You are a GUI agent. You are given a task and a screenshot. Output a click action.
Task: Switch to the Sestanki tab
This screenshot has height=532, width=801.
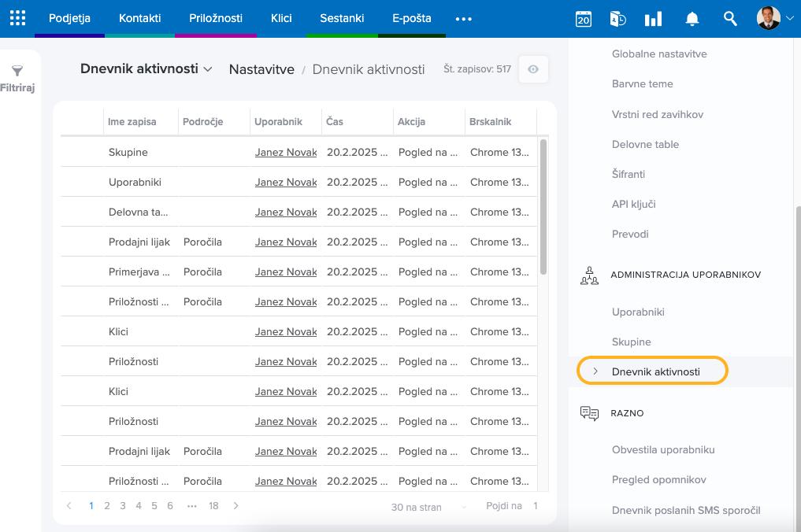point(341,18)
